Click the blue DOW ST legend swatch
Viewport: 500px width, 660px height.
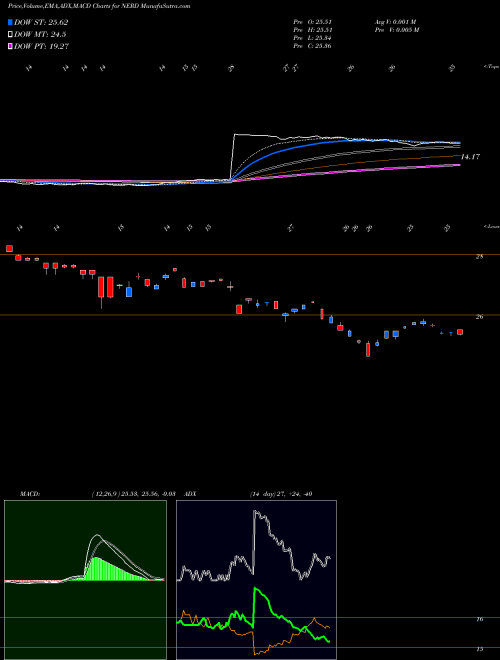point(11,22)
